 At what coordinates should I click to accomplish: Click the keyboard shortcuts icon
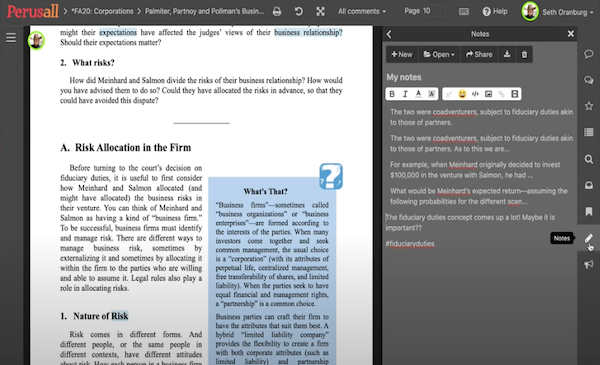463,12
